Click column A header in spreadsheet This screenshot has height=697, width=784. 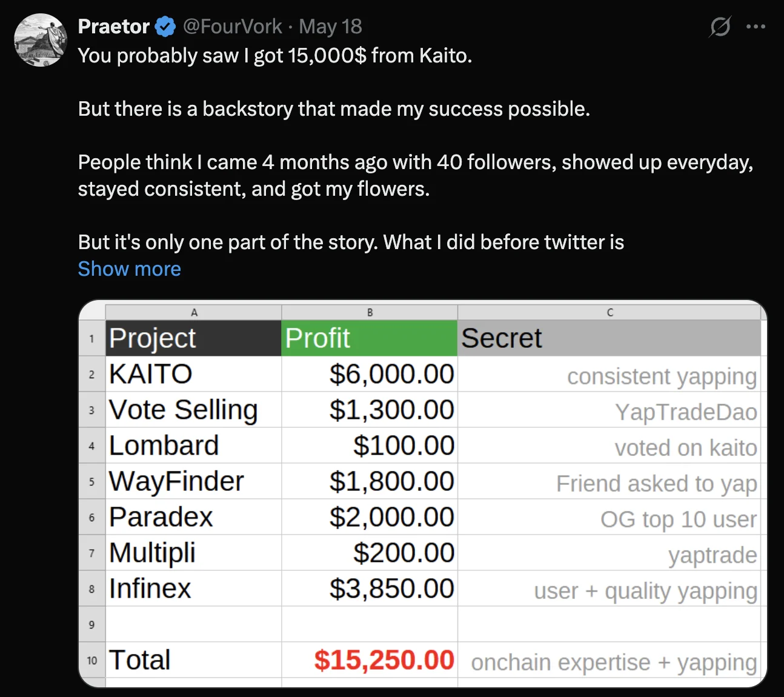coord(193,312)
